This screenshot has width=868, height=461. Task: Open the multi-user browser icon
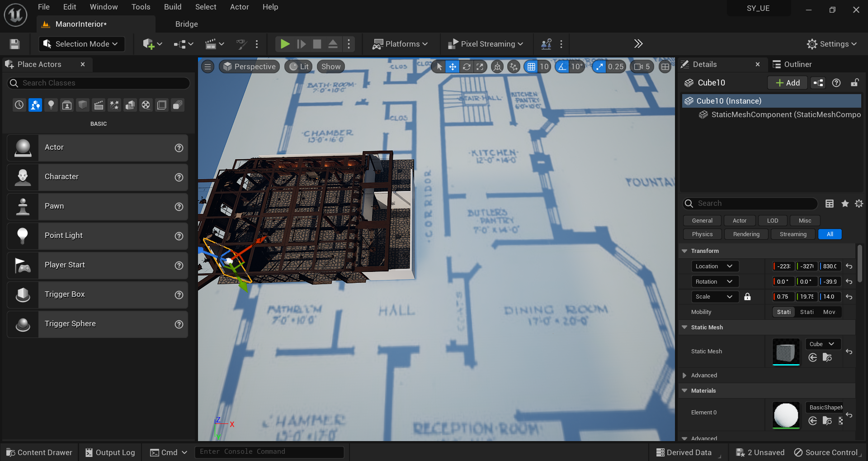[x=546, y=44]
